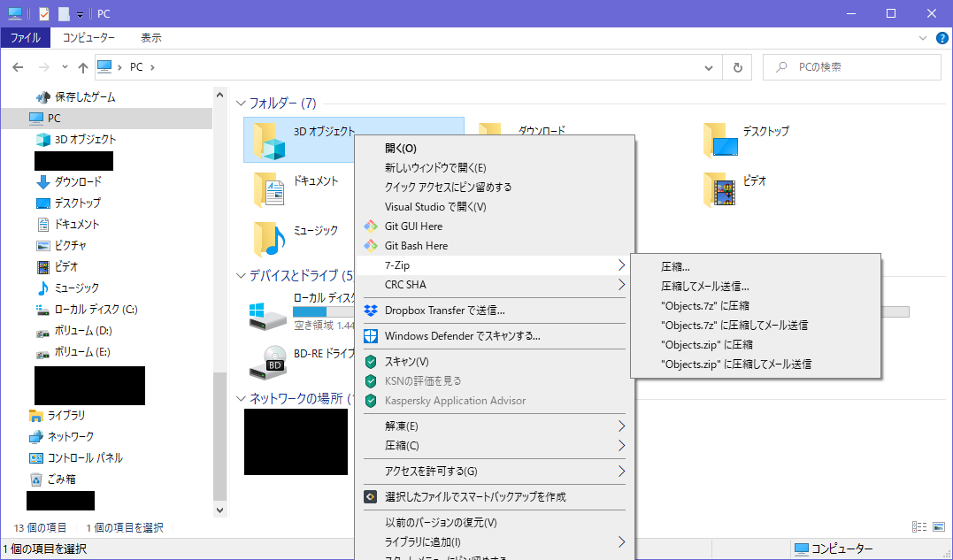Collapse the フォルダー (7) group

click(241, 104)
